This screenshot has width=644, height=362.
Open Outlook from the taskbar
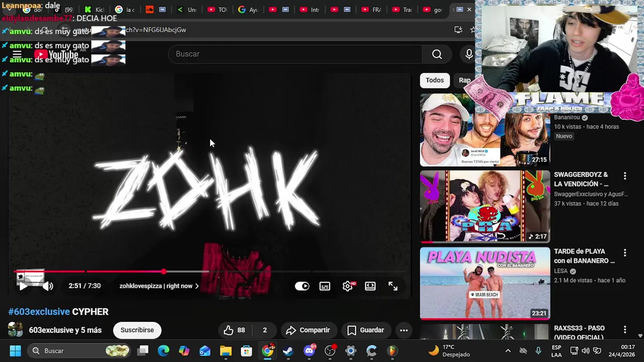pyautogui.click(x=205, y=351)
